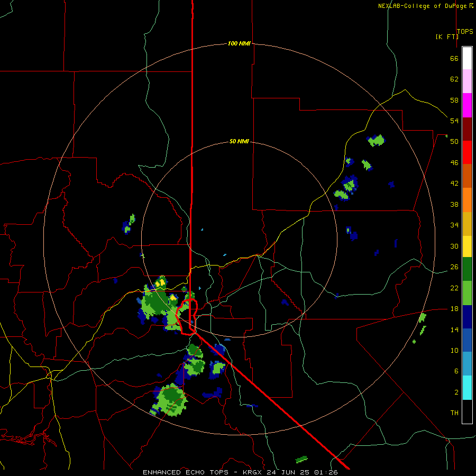Click the dark red 50-54 kft legend swatch
This screenshot has width=476, height=476.
point(467,129)
